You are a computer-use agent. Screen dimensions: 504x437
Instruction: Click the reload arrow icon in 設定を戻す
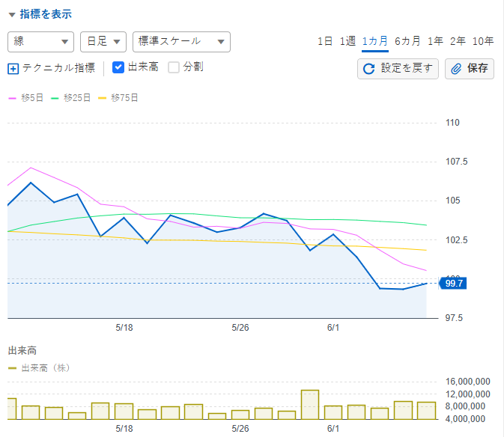coord(368,69)
